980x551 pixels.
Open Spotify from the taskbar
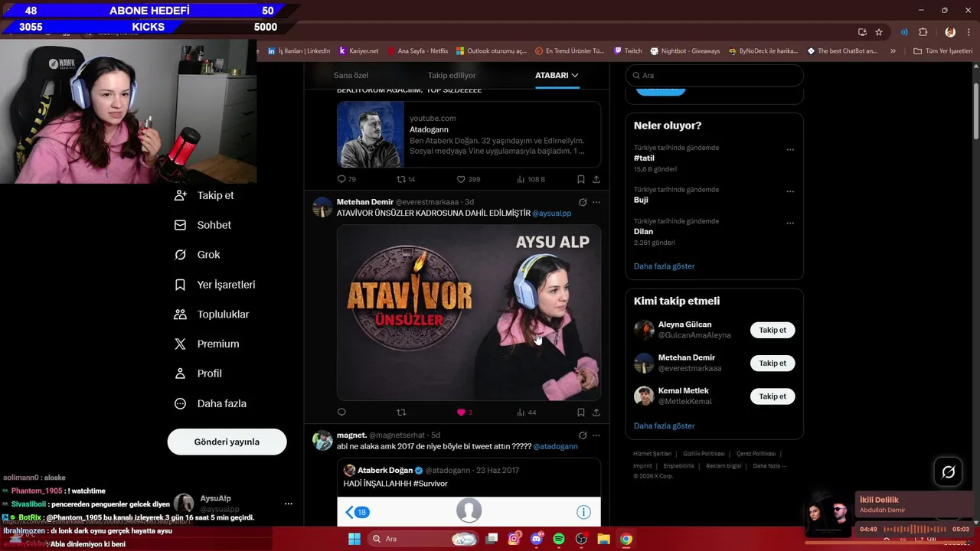(559, 539)
